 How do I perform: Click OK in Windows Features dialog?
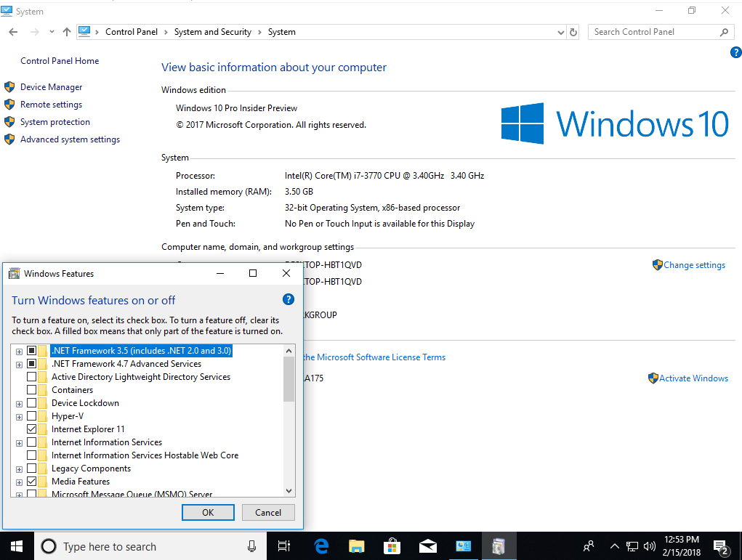[209, 512]
